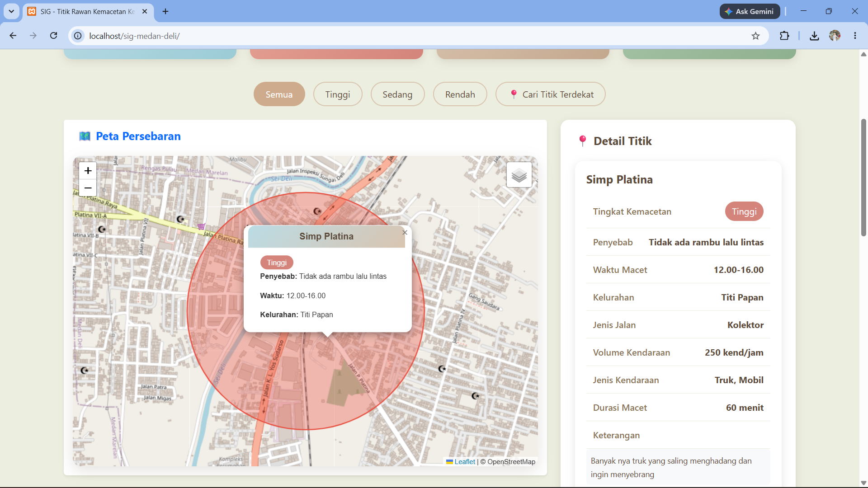Viewport: 868px width, 488px height.
Task: Filter points by Tinggi level
Action: [338, 94]
